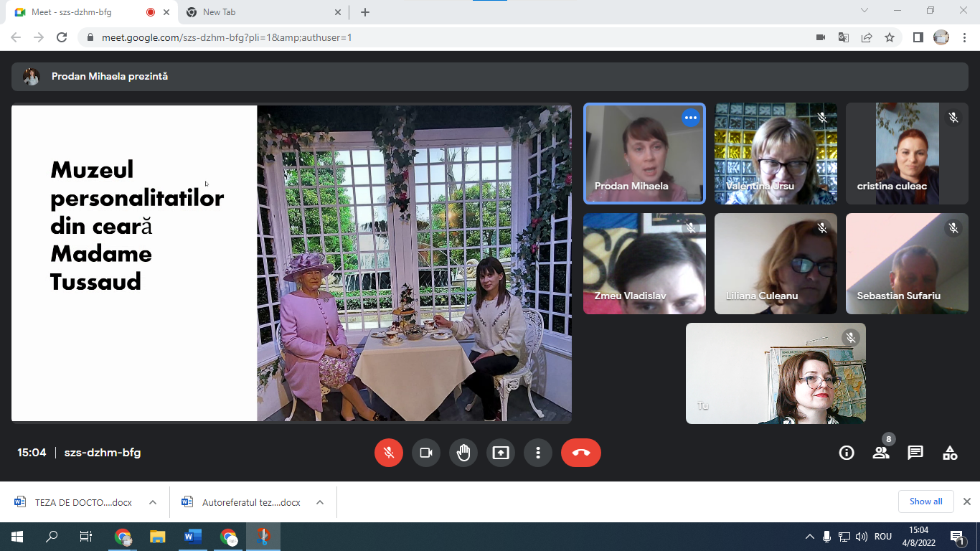The height and width of the screenshot is (551, 980).
Task: Open a new browser tab with plus
Action: (x=365, y=12)
